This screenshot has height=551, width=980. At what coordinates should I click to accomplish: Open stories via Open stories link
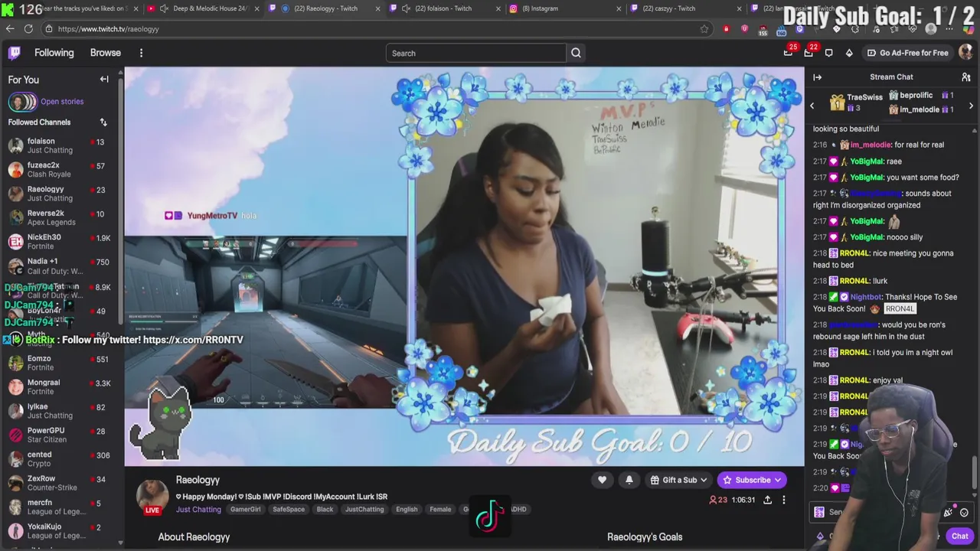[62, 102]
